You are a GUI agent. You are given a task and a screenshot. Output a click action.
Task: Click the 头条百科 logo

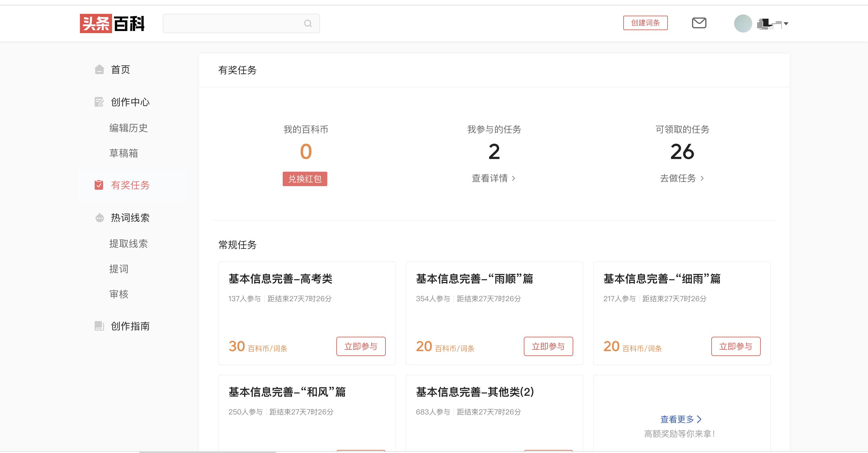(x=112, y=23)
